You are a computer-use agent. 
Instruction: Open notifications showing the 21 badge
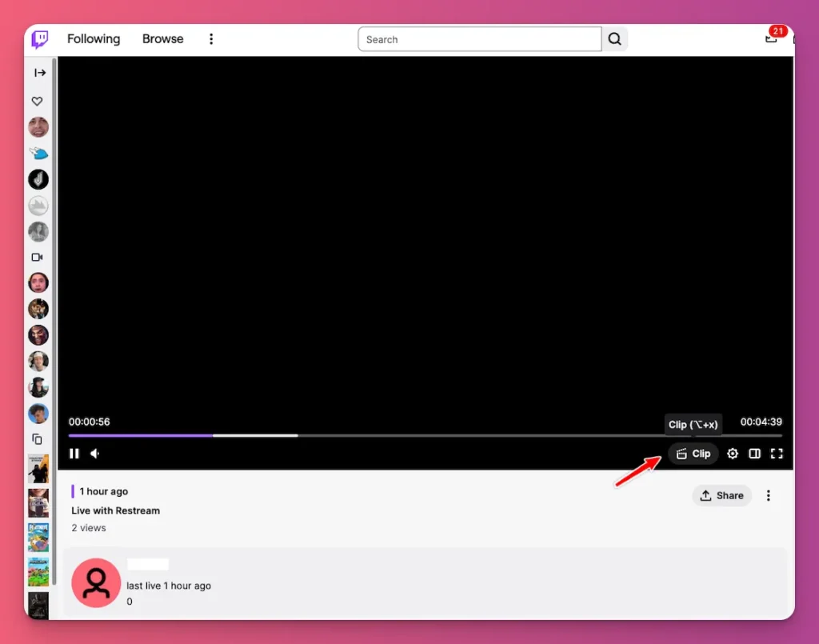click(772, 38)
